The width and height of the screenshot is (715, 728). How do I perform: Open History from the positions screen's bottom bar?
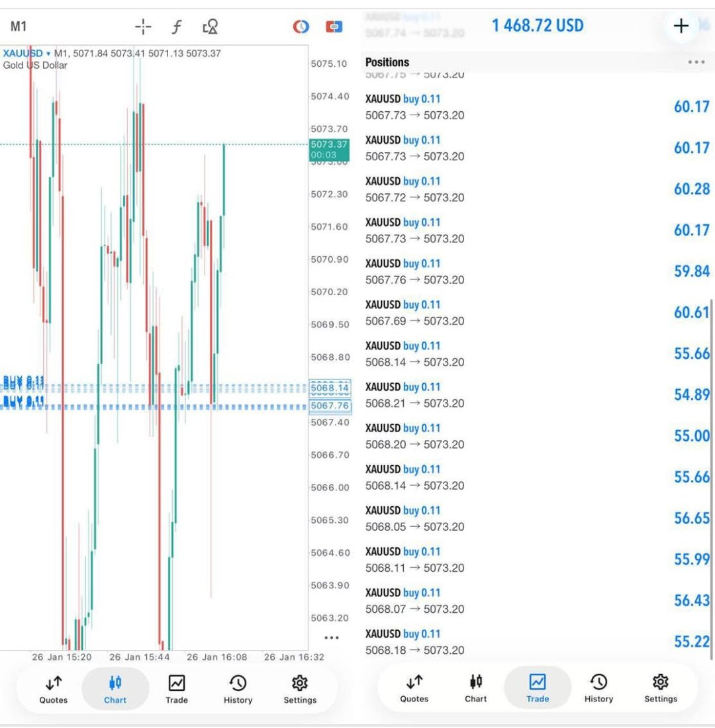(x=599, y=688)
